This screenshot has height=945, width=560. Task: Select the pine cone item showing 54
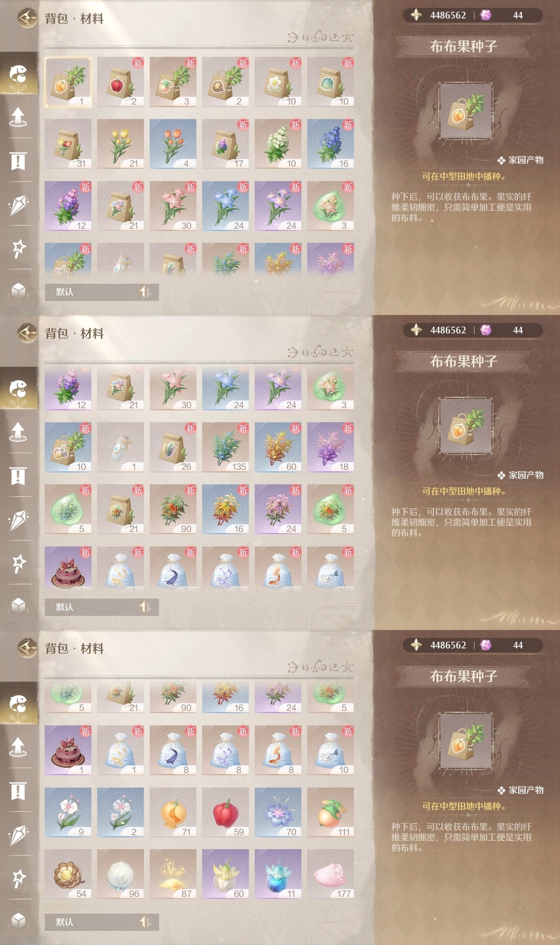(68, 874)
